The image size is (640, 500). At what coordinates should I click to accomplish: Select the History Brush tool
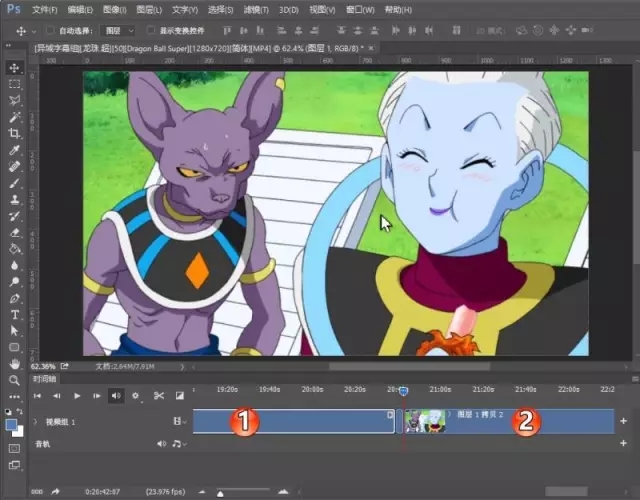(x=14, y=216)
